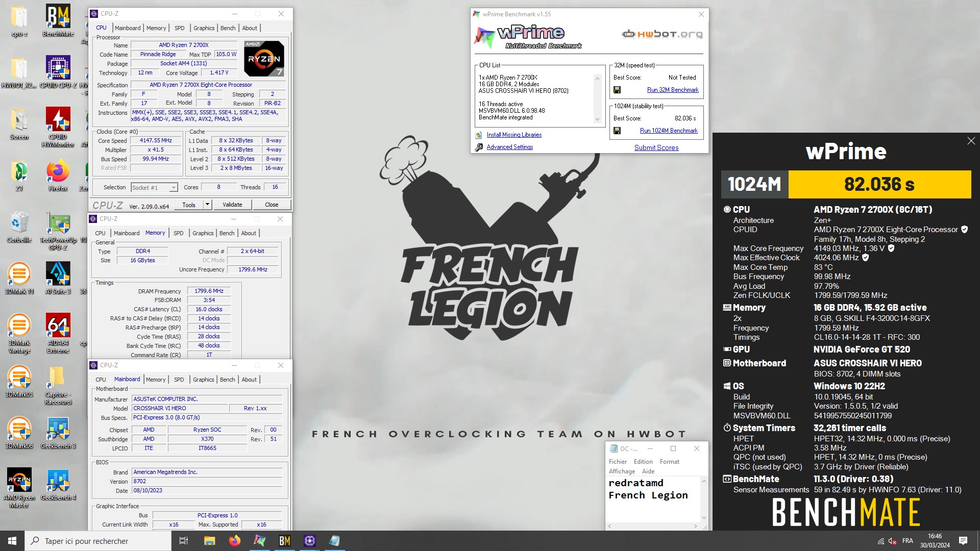Open 3DMark Vantage desktop shortcut
Image resolution: width=980 pixels, height=551 pixels.
[19, 334]
